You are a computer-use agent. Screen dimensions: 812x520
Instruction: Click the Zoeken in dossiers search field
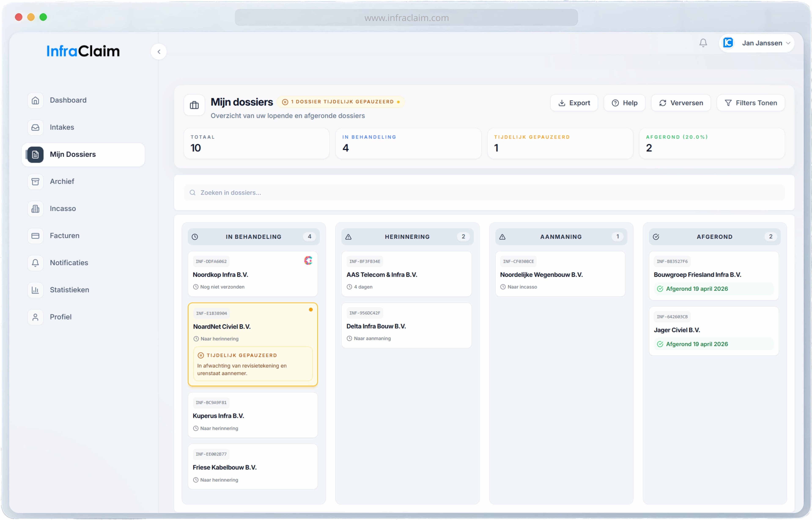[x=484, y=193]
